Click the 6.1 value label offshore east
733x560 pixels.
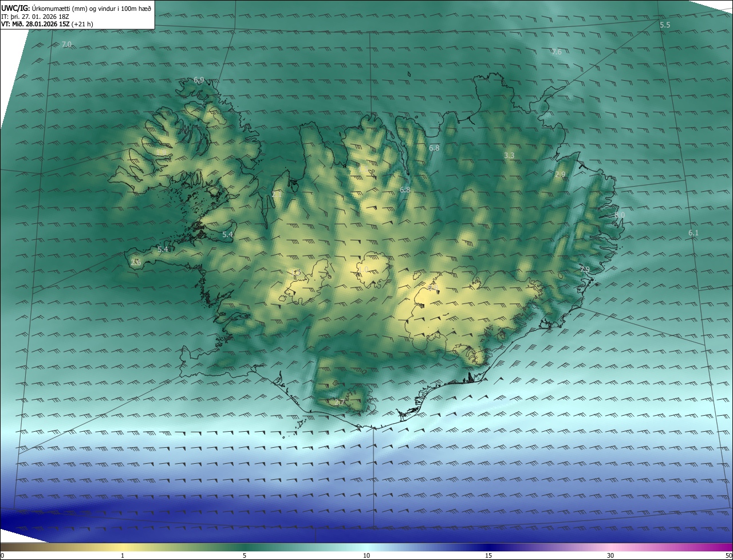pos(693,233)
